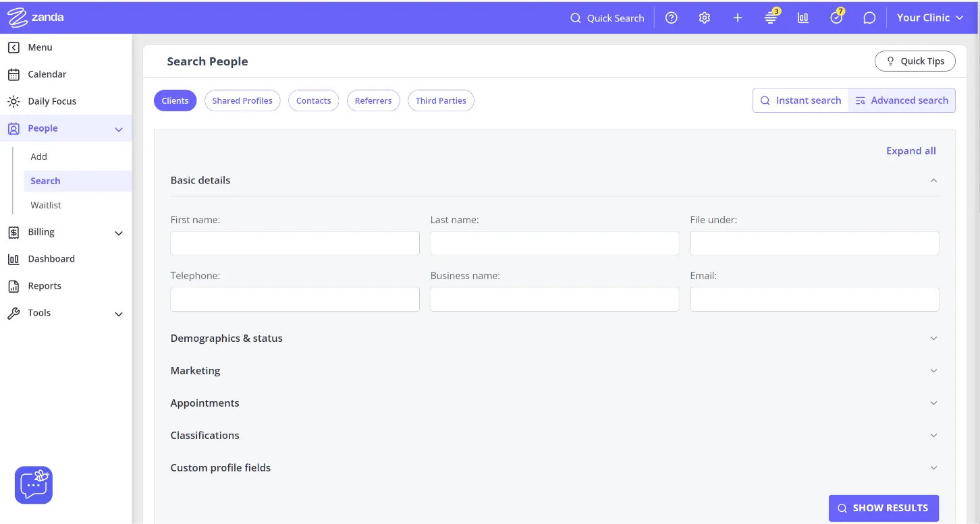
Task: Select the Shared Profiles tab
Action: tap(242, 100)
